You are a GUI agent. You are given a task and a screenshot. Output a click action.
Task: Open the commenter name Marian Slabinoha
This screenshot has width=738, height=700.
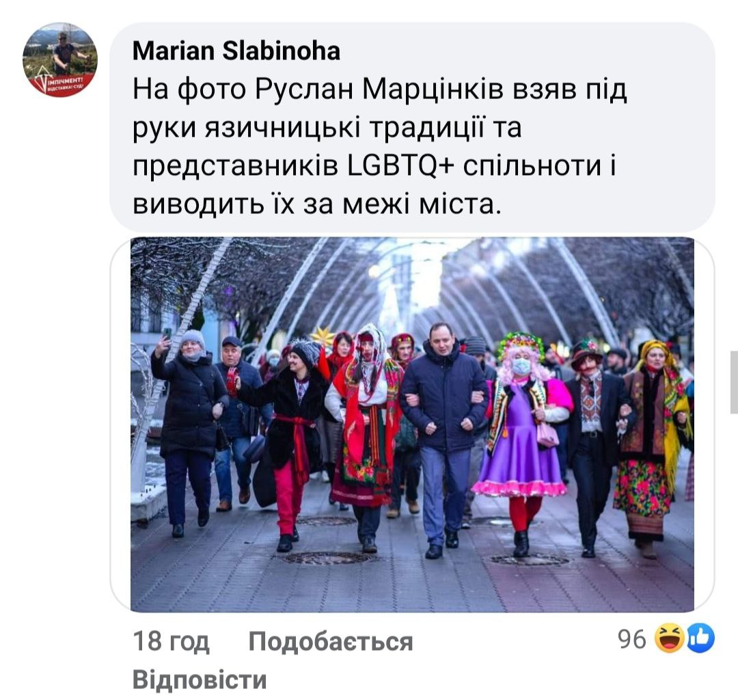coord(236,51)
